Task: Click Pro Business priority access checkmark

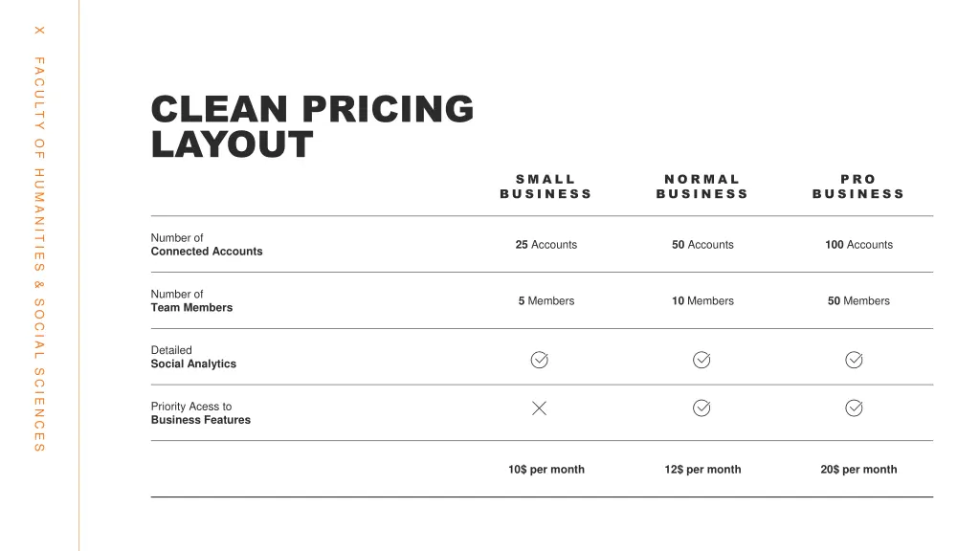Action: [855, 408]
